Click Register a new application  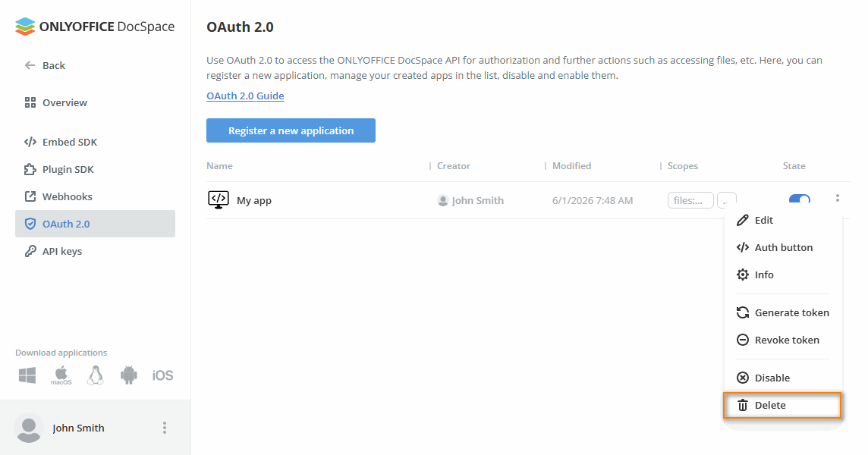[x=291, y=130]
